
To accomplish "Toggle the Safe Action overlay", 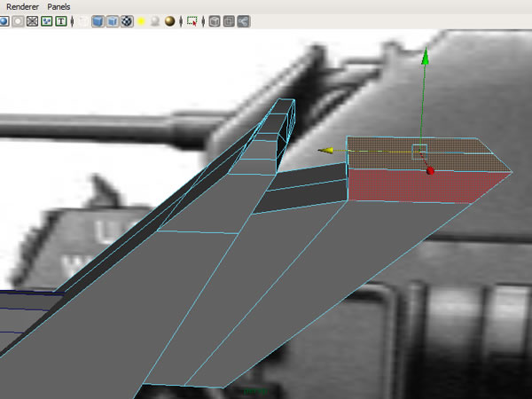I will tap(46, 21).
